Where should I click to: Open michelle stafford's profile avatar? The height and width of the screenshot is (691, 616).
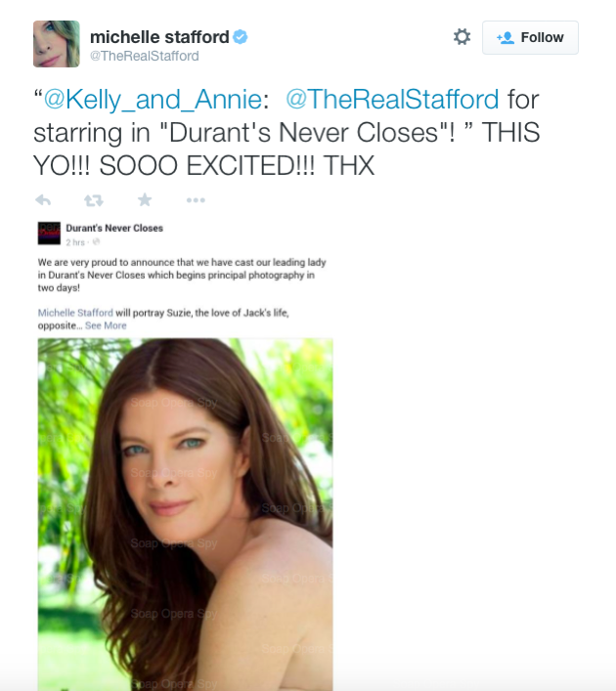point(57,44)
